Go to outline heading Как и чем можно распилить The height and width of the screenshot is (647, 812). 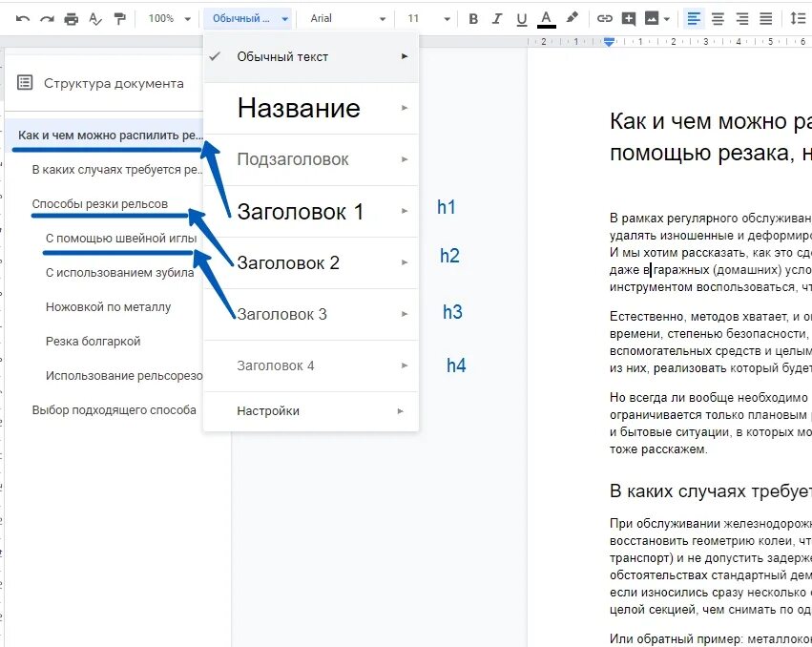pos(110,136)
